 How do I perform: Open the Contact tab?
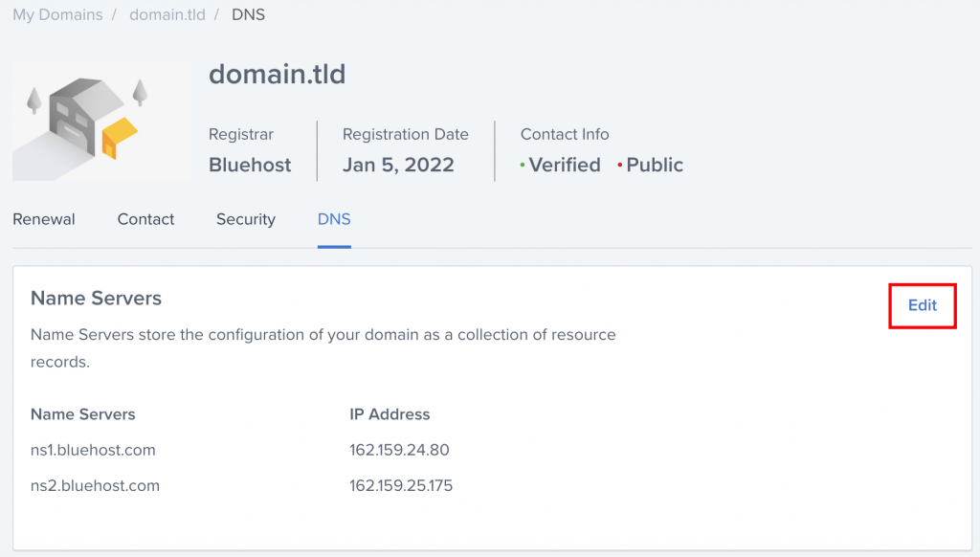pyautogui.click(x=145, y=219)
